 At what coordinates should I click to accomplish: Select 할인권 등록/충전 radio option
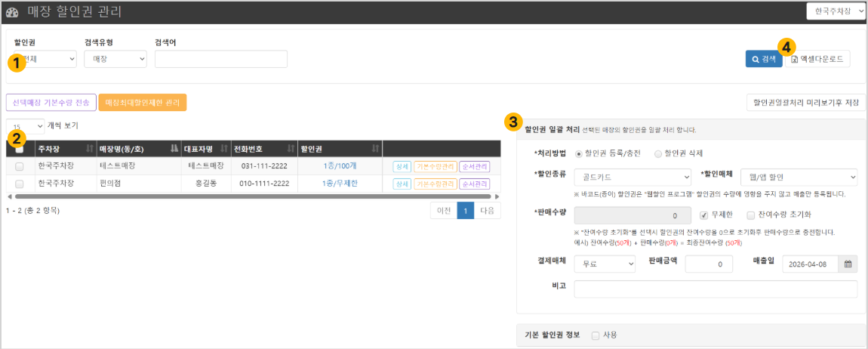click(x=579, y=153)
